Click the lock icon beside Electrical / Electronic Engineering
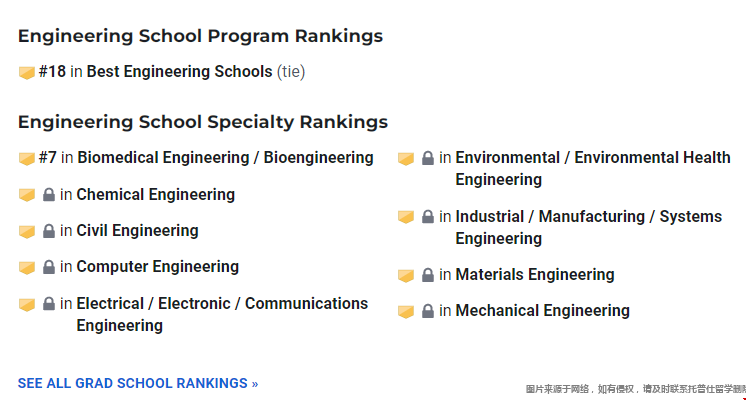The width and height of the screenshot is (746, 400). click(x=49, y=303)
